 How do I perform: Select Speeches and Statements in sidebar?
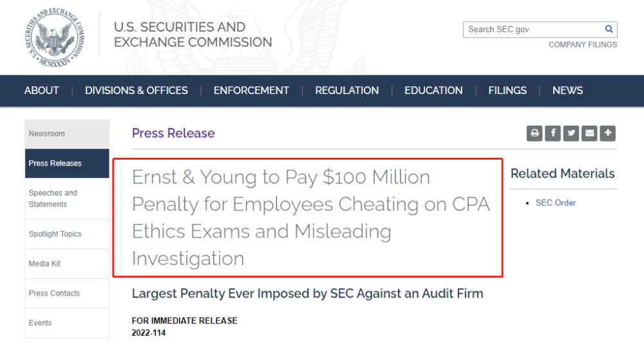[53, 198]
